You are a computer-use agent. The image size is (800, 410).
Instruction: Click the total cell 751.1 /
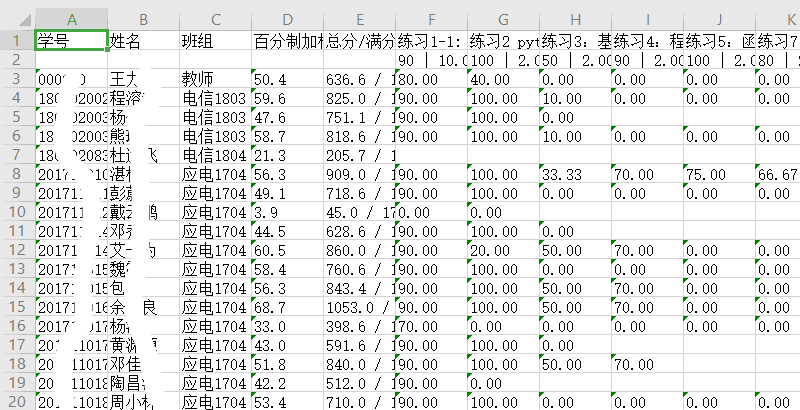click(x=359, y=117)
